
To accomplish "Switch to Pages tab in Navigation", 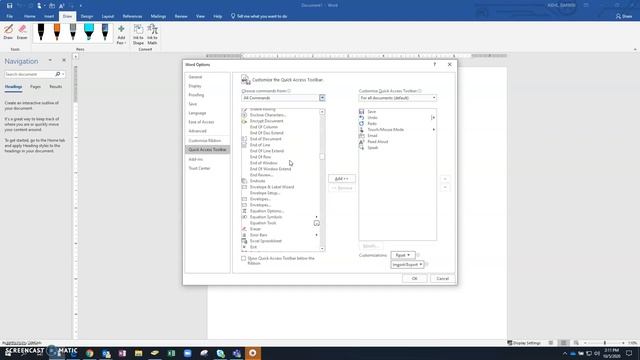I will [35, 87].
